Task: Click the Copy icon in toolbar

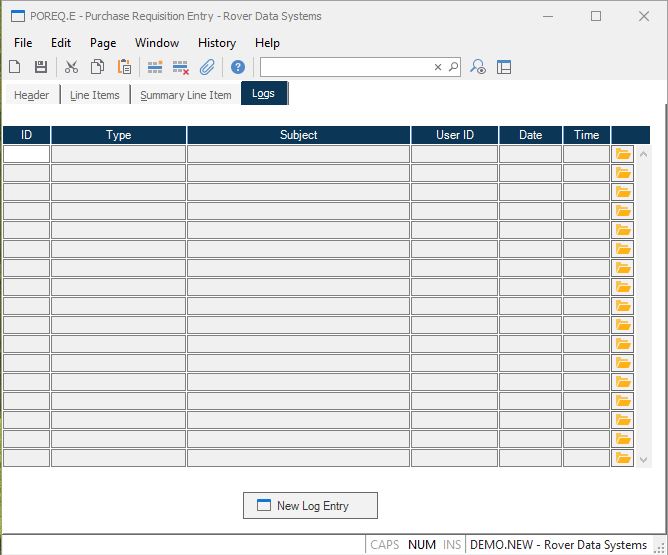Action: pyautogui.click(x=98, y=67)
